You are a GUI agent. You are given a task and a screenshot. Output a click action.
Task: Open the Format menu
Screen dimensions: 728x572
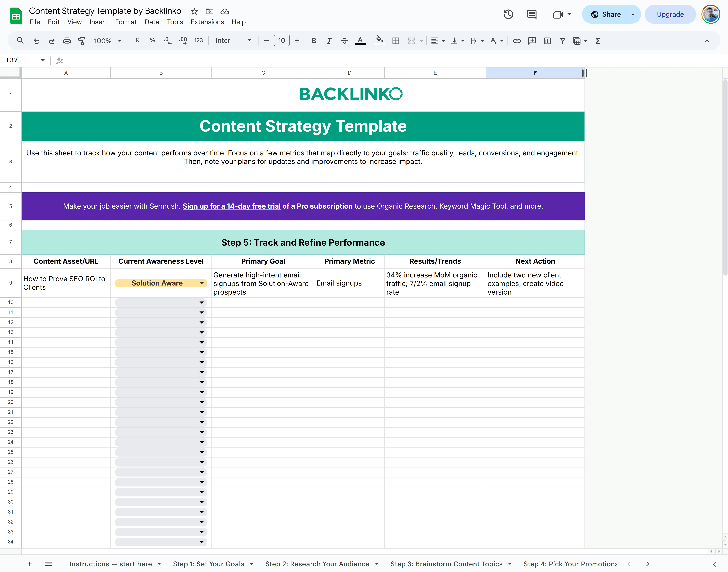(126, 22)
